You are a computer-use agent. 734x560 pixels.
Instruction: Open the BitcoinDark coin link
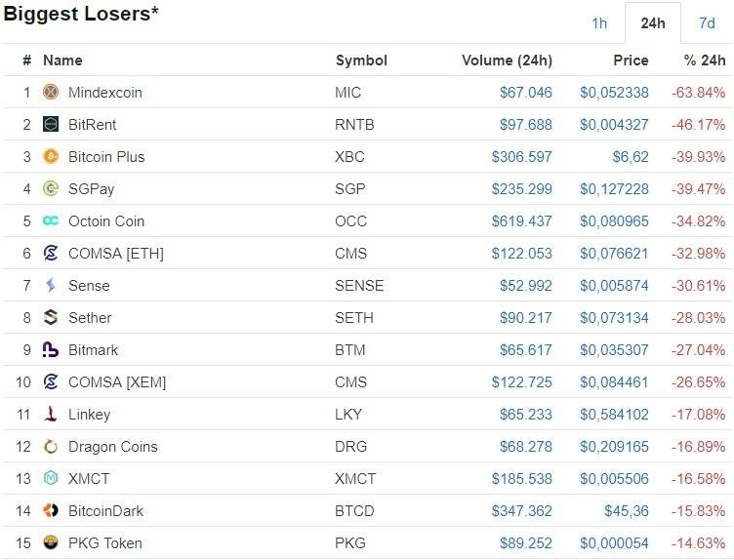point(105,511)
